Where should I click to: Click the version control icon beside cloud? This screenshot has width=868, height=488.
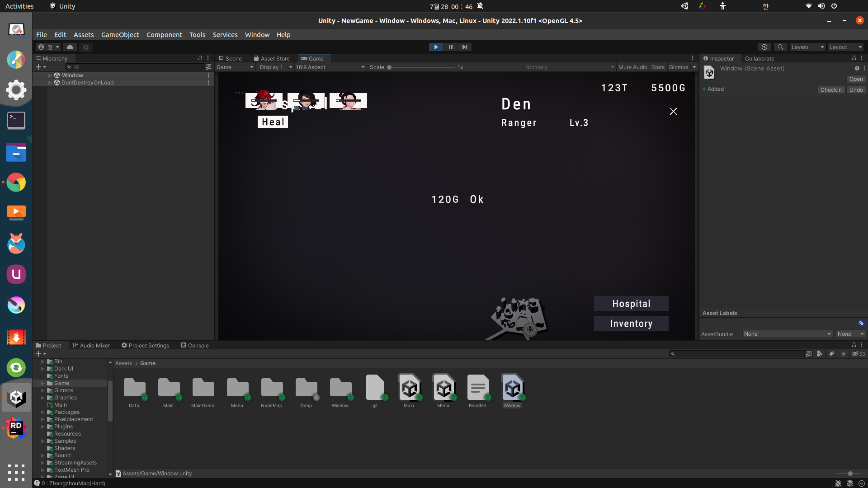86,47
